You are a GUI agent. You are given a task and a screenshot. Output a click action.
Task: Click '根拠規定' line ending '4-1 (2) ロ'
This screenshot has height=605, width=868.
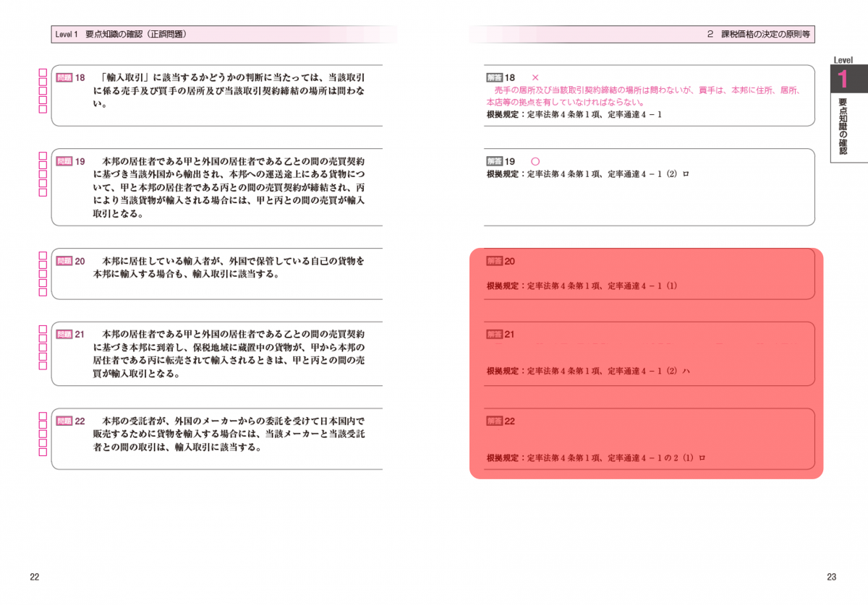[x=588, y=173]
